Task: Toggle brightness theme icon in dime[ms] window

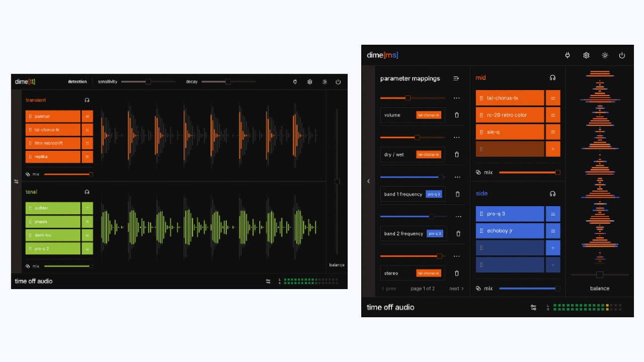Action: (605, 55)
